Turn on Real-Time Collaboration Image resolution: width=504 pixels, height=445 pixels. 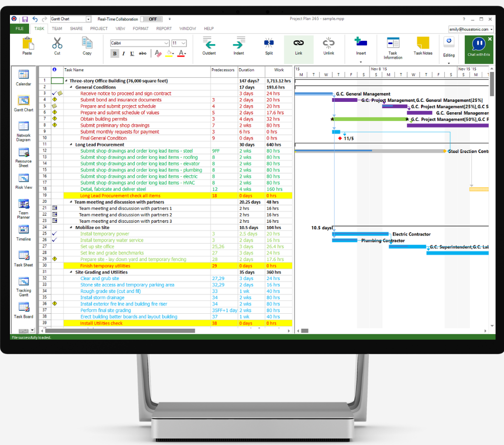pyautogui.click(x=151, y=19)
